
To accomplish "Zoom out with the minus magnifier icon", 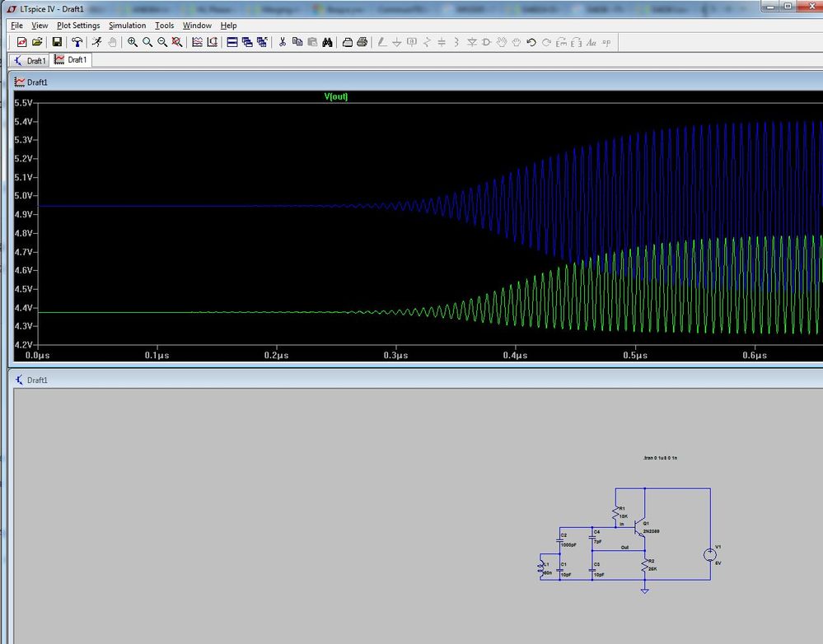I will click(162, 42).
